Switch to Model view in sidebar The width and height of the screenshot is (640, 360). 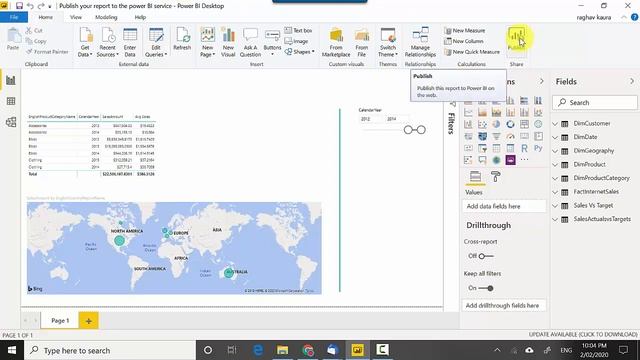coord(11,122)
